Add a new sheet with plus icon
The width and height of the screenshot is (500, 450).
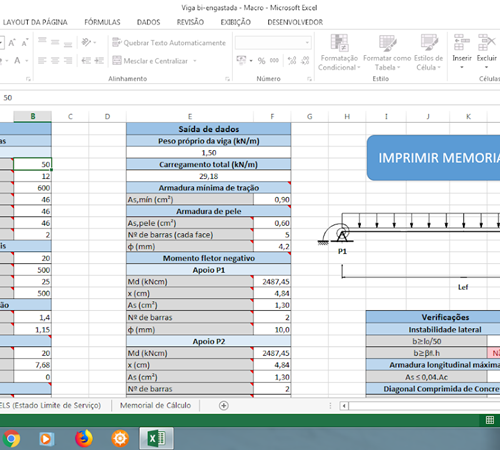[224, 405]
